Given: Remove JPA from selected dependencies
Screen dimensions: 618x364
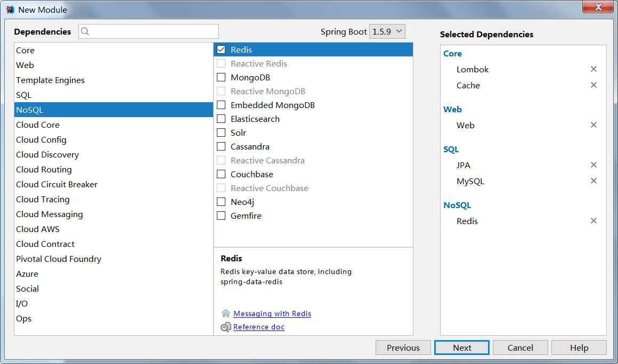Looking at the screenshot, I should coord(593,165).
